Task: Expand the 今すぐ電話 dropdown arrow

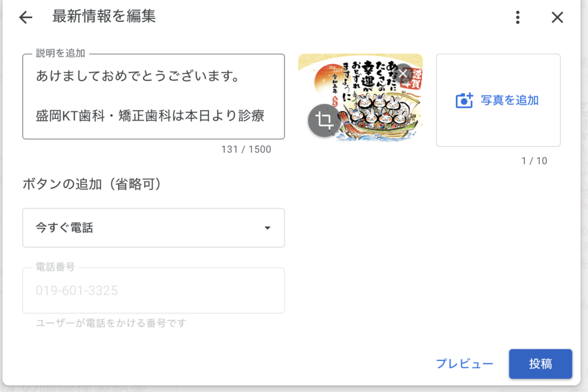Action: [x=267, y=228]
